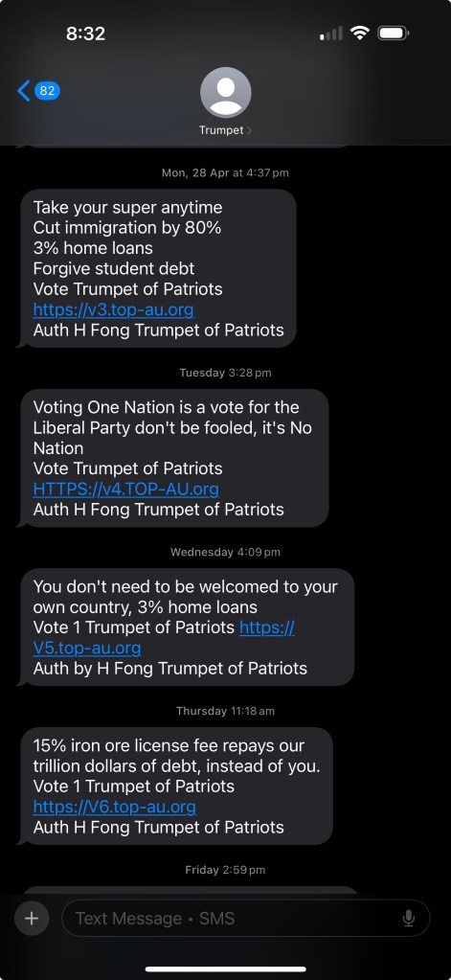The width and height of the screenshot is (451, 980).
Task: Select the iron ore license fee message
Action: [176, 786]
